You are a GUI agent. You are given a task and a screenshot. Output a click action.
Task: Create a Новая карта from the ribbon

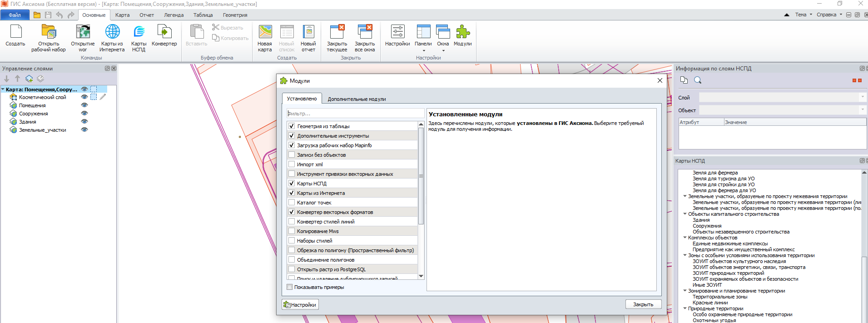point(265,33)
